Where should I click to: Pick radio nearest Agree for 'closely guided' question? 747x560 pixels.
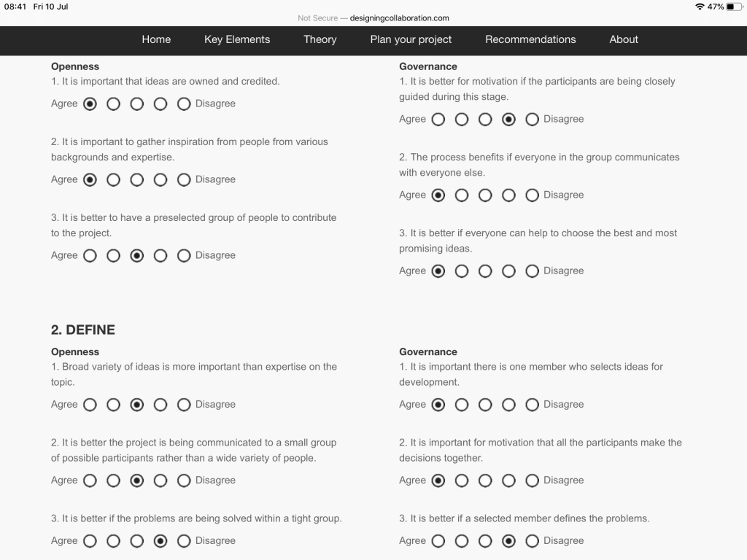(438, 119)
